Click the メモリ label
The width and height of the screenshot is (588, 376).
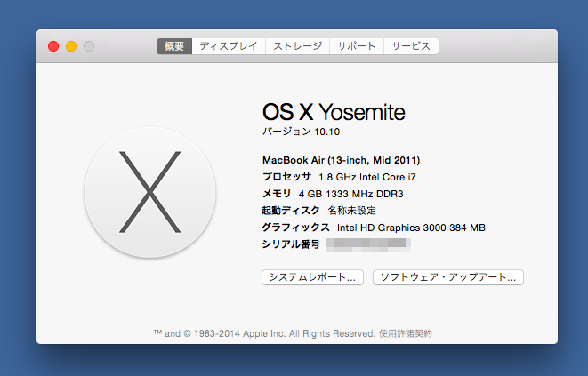pyautogui.click(x=277, y=194)
